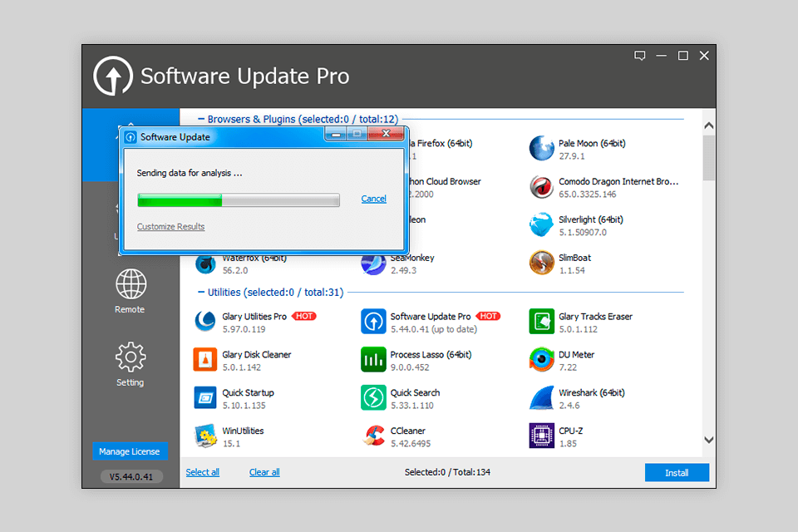Click the WinUtilities label
The height and width of the screenshot is (532, 798).
click(x=243, y=431)
